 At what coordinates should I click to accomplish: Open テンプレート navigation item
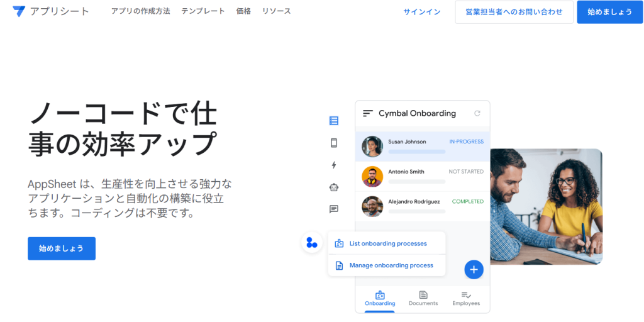[203, 11]
